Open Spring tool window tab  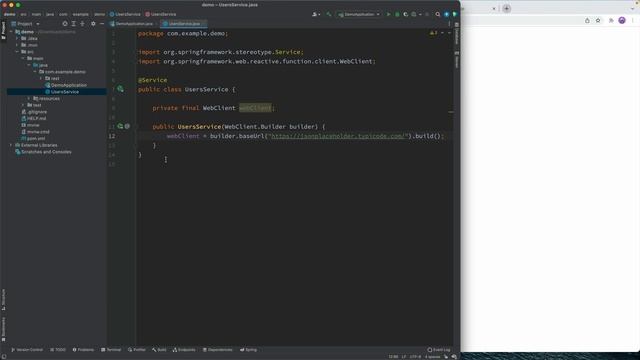click(x=249, y=350)
